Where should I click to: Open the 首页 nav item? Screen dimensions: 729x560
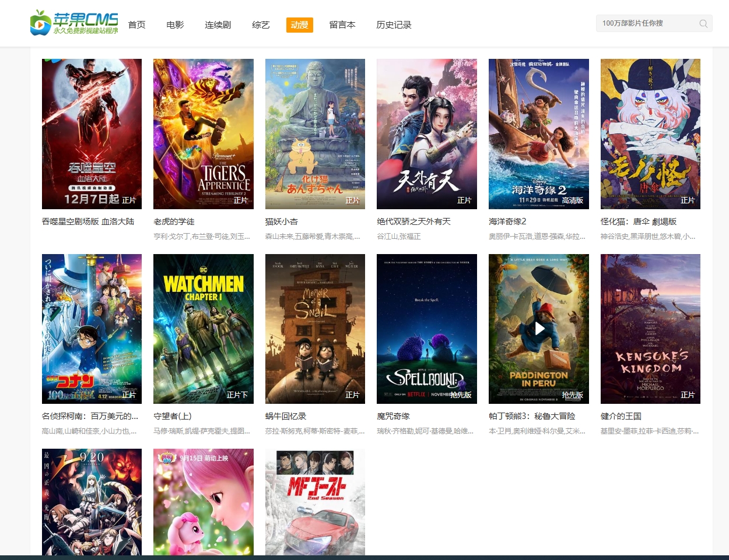(x=136, y=25)
